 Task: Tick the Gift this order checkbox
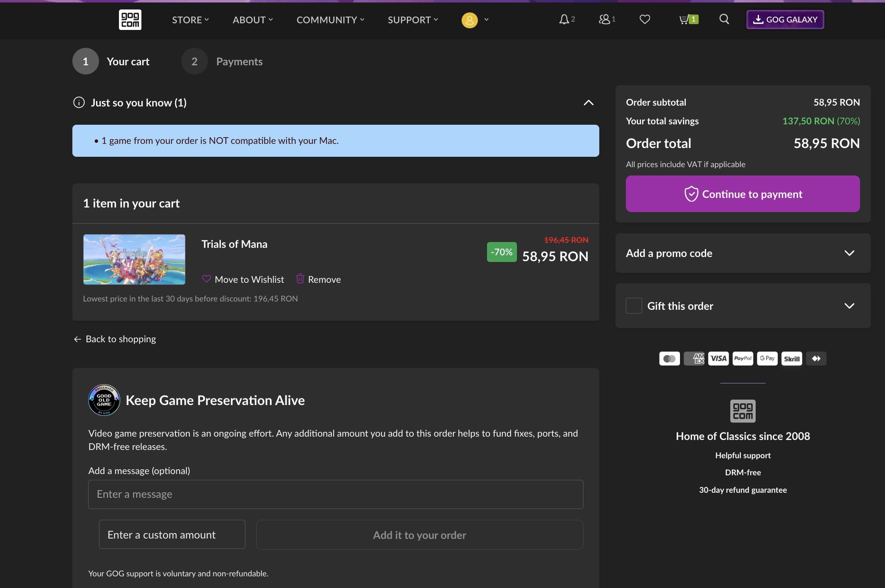[x=634, y=306]
